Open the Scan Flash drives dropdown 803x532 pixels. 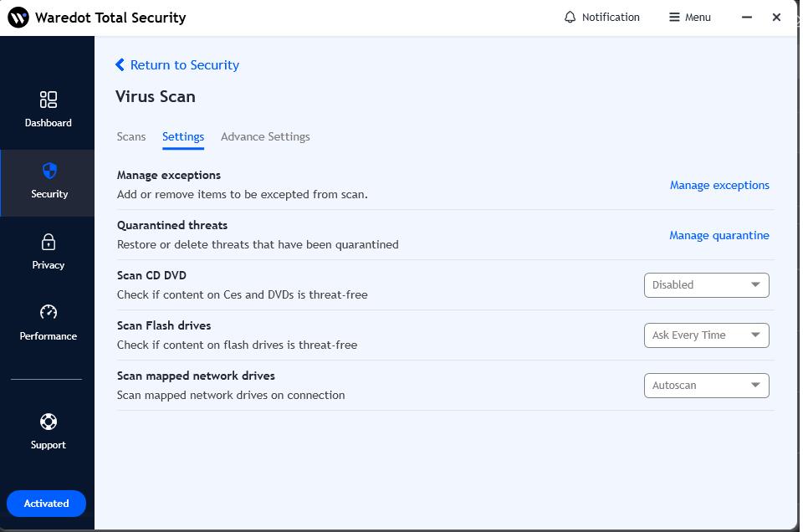pos(706,335)
